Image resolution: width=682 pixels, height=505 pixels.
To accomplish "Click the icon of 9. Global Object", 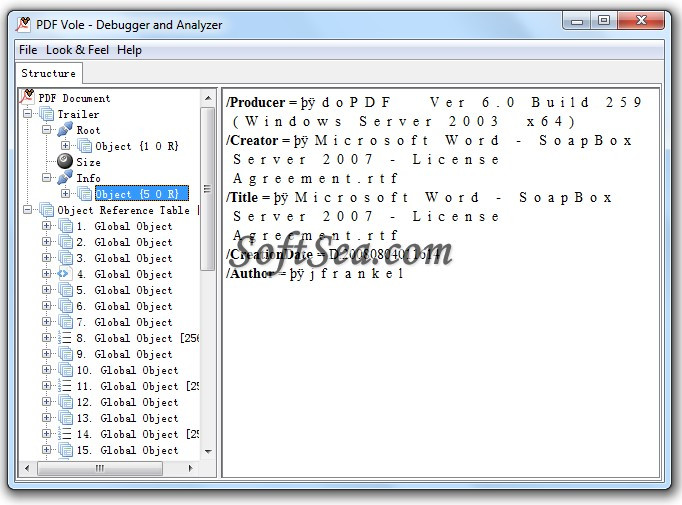I will pos(65,354).
